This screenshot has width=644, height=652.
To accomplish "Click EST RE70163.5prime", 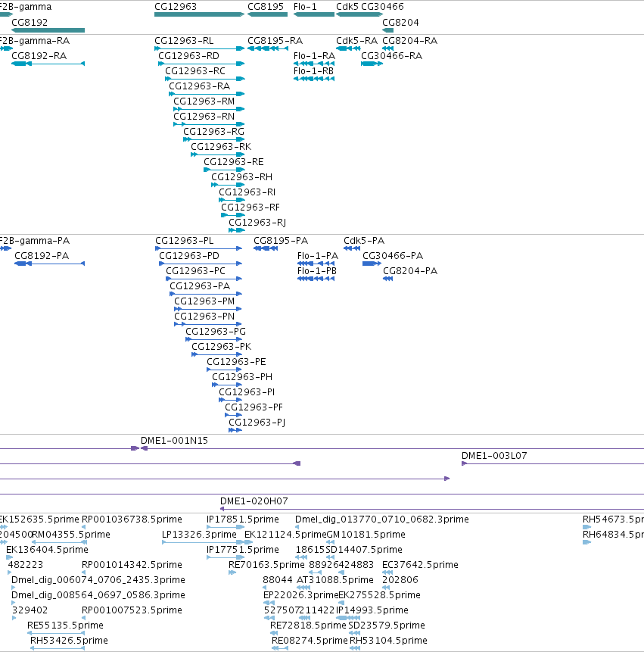I will click(x=232, y=572).
